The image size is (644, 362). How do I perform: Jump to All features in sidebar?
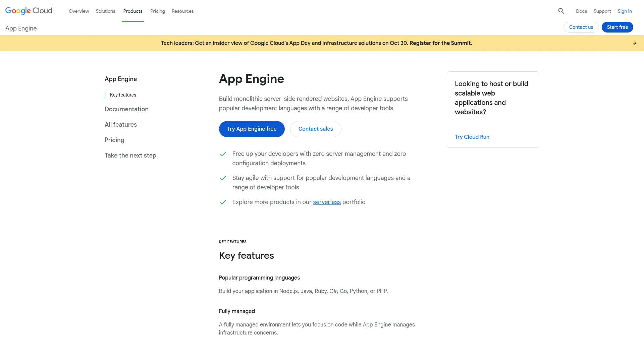tap(121, 125)
